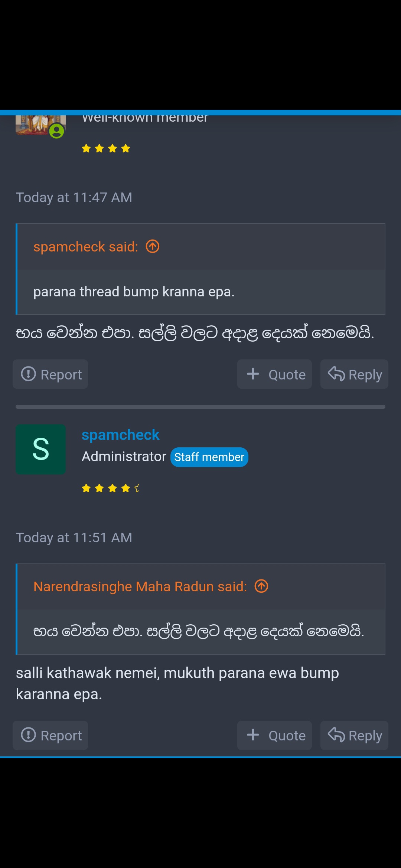Image resolution: width=401 pixels, height=868 pixels.
Task: Tap the plus icon in the second Quote button
Action: [x=253, y=734]
